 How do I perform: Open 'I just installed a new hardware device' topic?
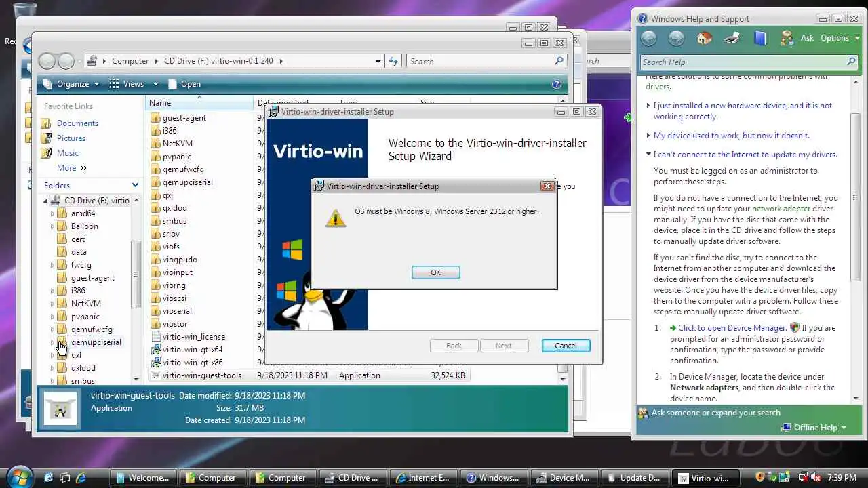(x=743, y=111)
